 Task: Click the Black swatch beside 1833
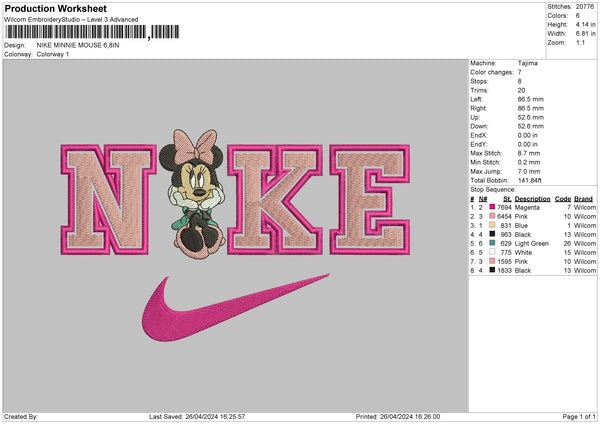pyautogui.click(x=492, y=270)
